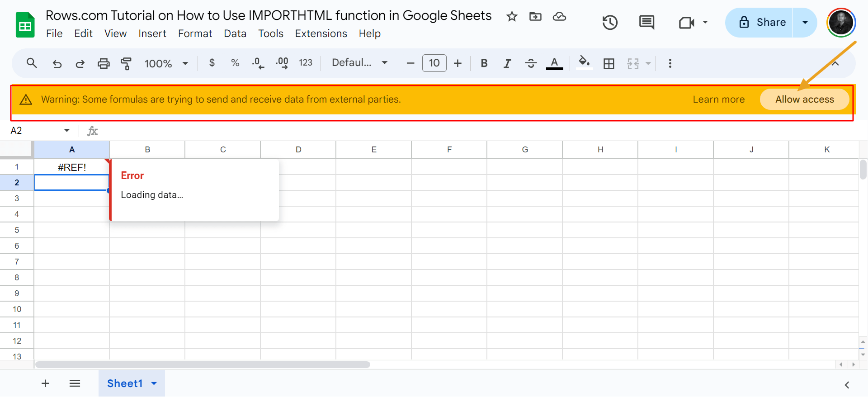The width and height of the screenshot is (868, 397).
Task: Open the Insert menu
Action: point(152,34)
